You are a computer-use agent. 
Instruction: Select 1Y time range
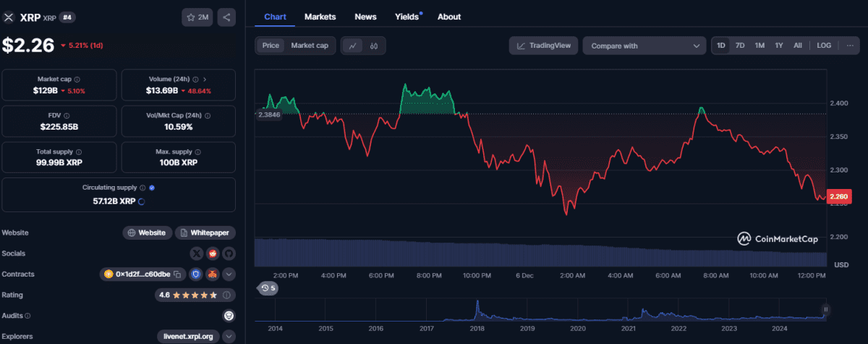(779, 46)
